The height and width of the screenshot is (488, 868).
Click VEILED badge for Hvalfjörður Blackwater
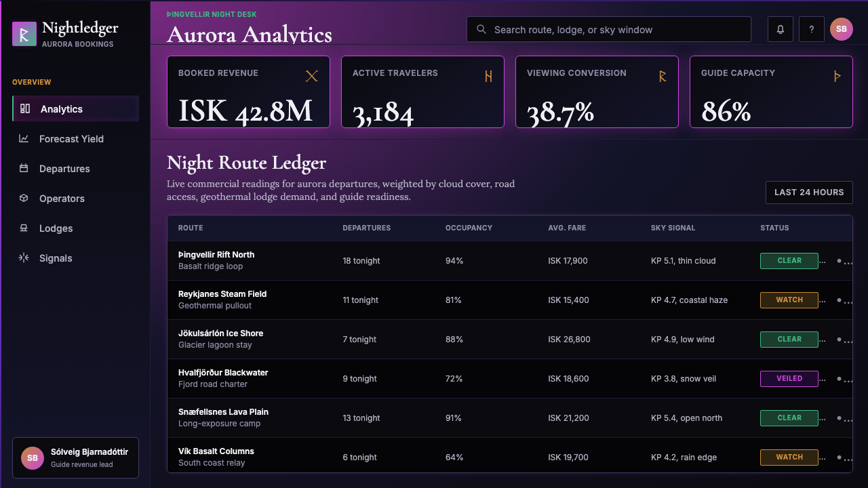(789, 378)
